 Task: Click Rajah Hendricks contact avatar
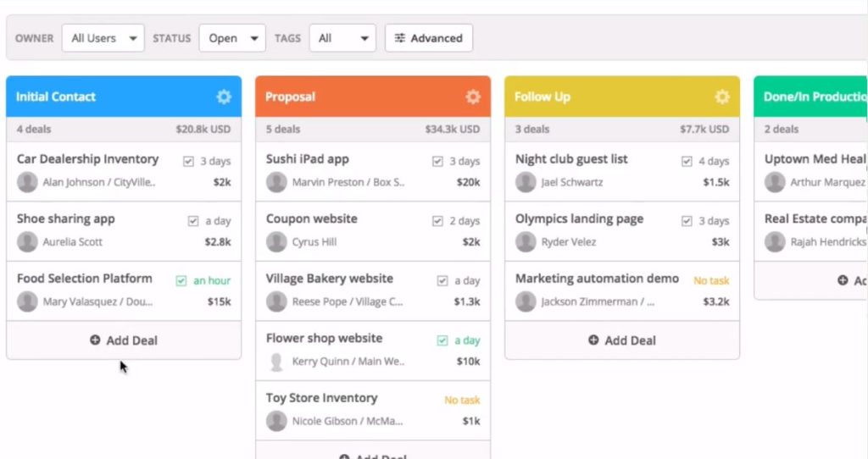pyautogui.click(x=775, y=241)
